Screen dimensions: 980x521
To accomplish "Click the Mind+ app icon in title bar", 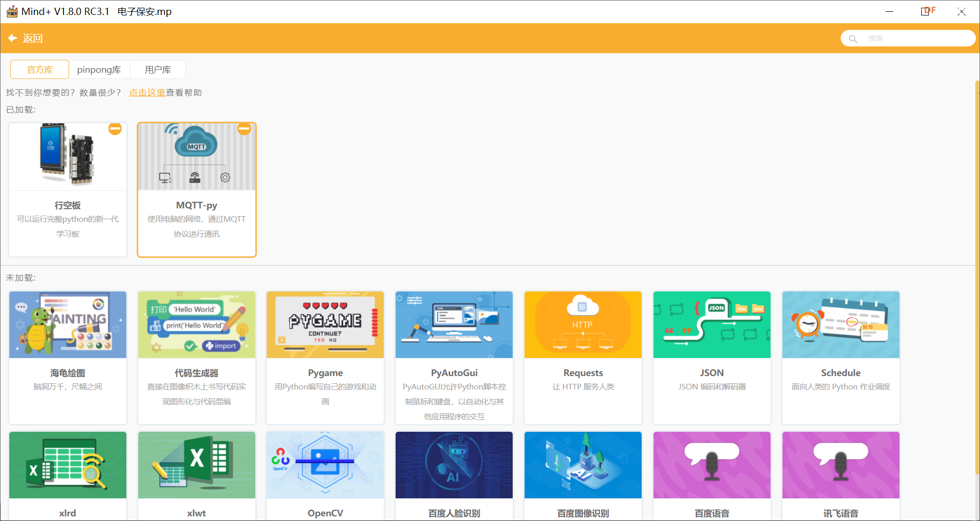I will [12, 11].
